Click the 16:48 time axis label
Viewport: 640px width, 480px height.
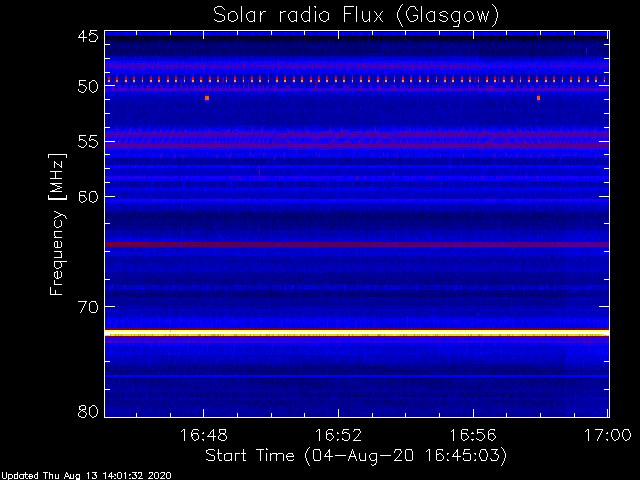tap(203, 436)
